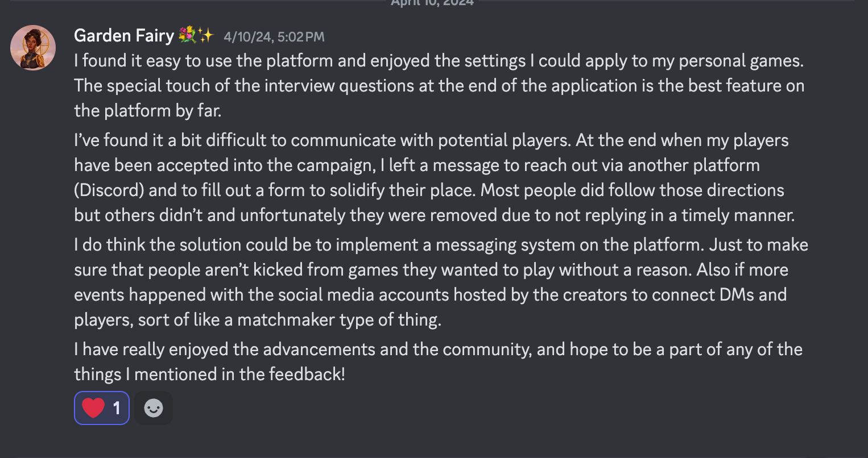Click the heart emoji in the reaction pill
Viewport: 868px width, 458px height.
(93, 408)
